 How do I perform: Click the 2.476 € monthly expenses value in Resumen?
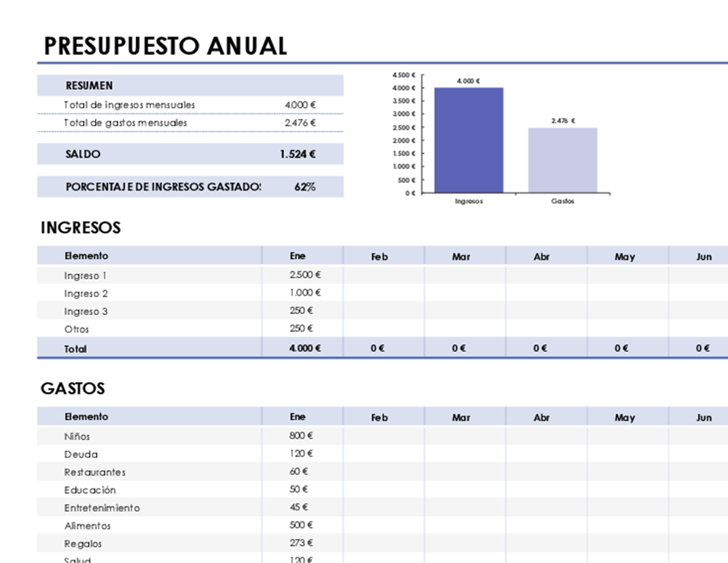click(301, 123)
